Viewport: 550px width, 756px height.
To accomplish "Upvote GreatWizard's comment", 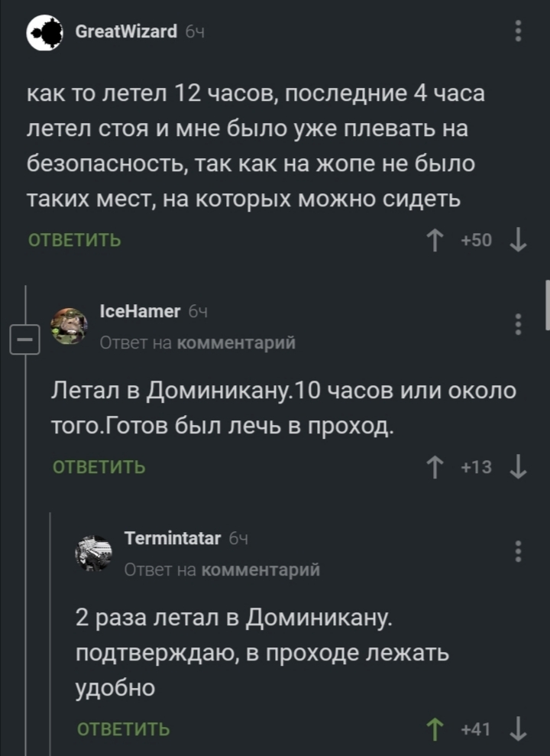I will coord(437,242).
